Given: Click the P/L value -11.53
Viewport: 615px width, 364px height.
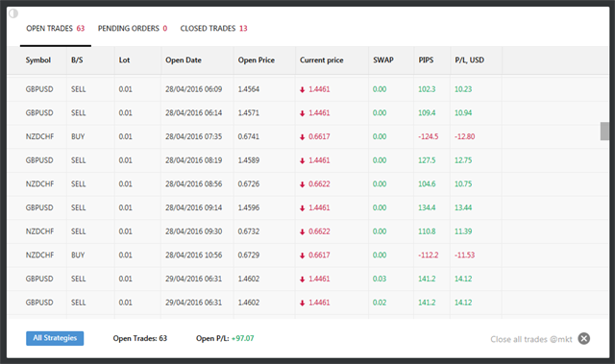Looking at the screenshot, I should point(464,255).
